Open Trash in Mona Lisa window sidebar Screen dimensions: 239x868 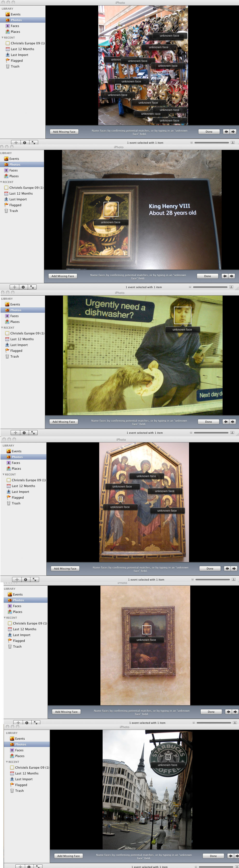coord(17,647)
